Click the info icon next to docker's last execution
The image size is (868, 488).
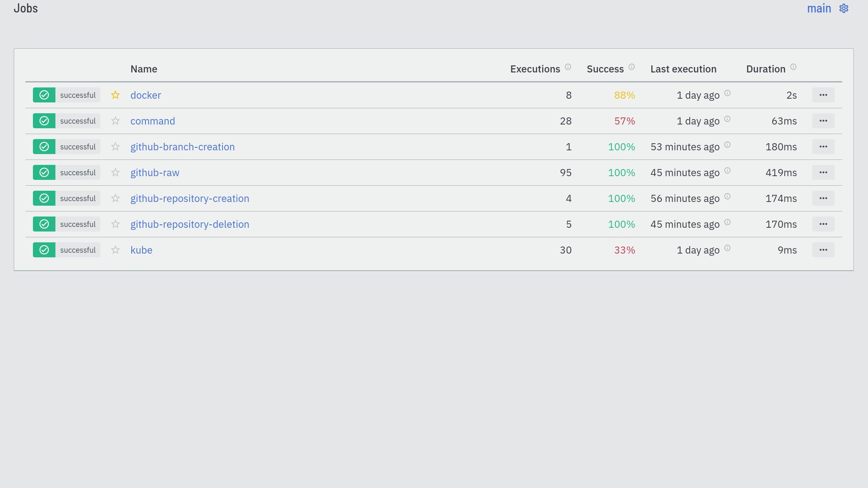point(728,93)
